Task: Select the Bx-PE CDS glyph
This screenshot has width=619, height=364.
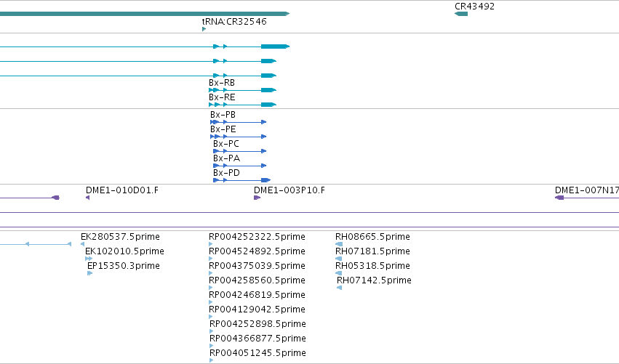Action: 239,137
